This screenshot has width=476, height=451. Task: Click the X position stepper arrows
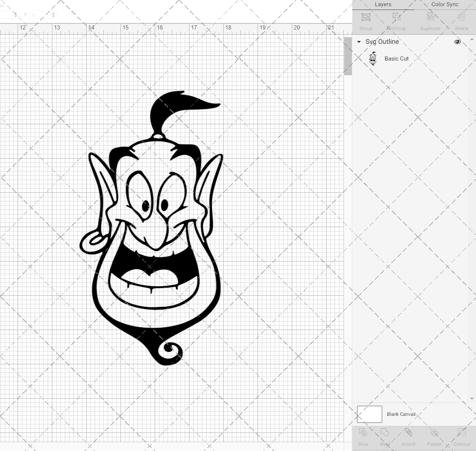(x=16, y=15)
